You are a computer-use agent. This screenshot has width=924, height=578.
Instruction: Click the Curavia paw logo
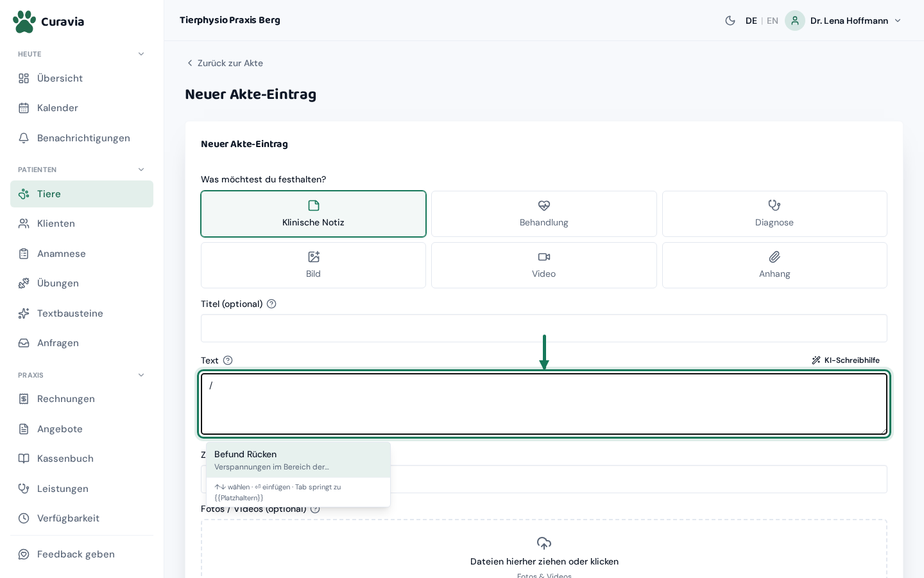coord(24,21)
